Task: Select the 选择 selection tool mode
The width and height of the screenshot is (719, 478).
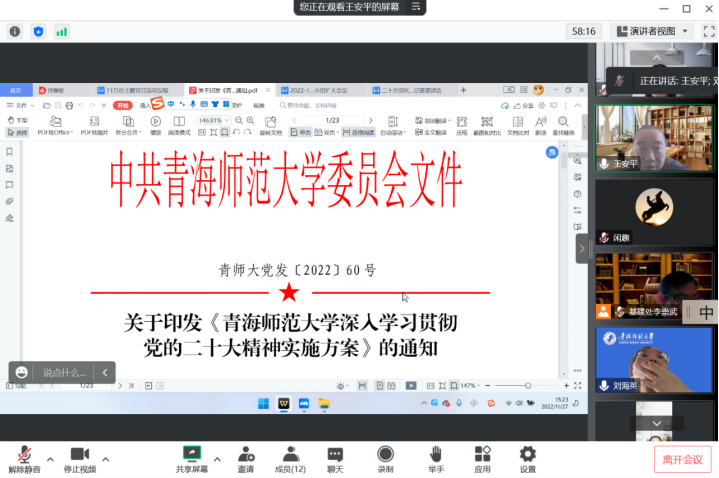Action: tap(17, 133)
